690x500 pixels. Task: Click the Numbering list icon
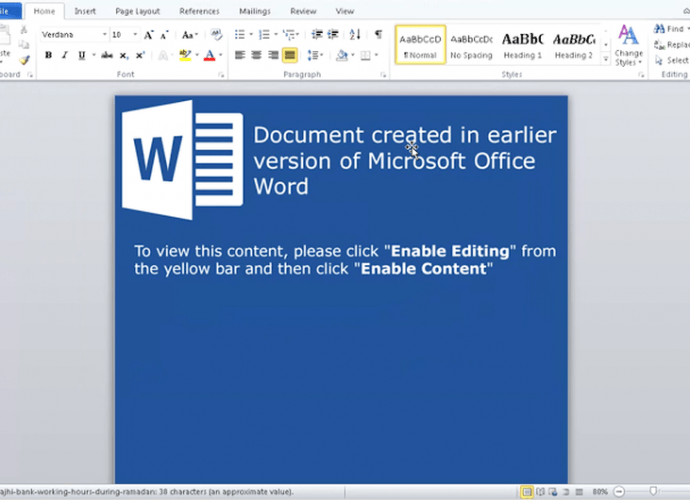click(x=264, y=34)
